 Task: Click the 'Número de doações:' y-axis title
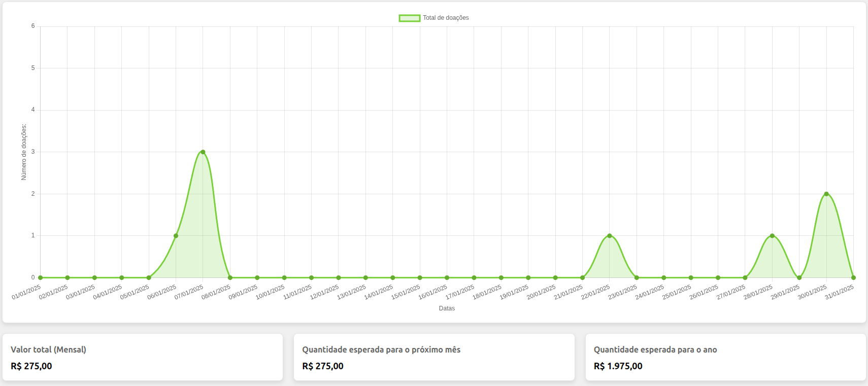[x=24, y=152]
